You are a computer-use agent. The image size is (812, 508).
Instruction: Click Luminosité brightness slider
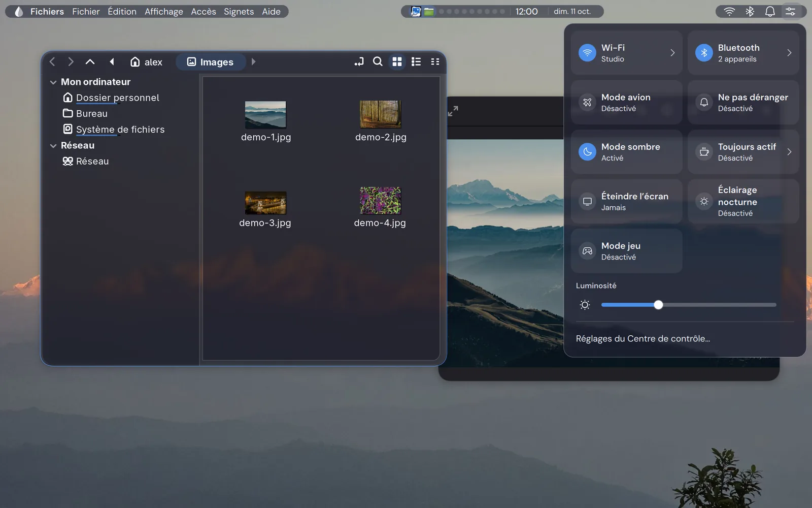[x=689, y=305]
